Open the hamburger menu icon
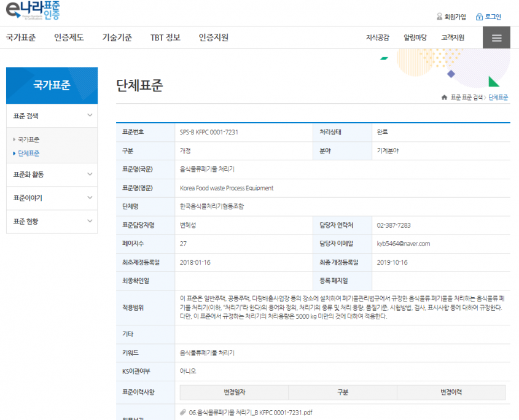Image resolution: width=519 pixels, height=420 pixels. (x=496, y=37)
